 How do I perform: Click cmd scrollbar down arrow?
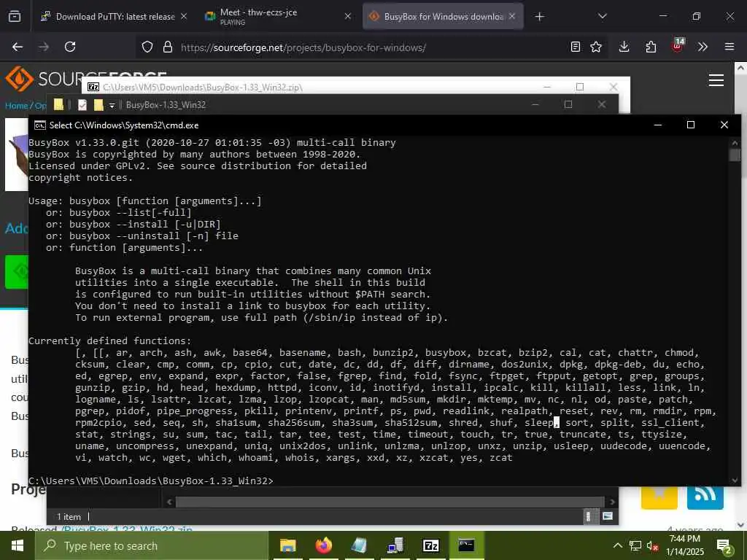coord(735,481)
